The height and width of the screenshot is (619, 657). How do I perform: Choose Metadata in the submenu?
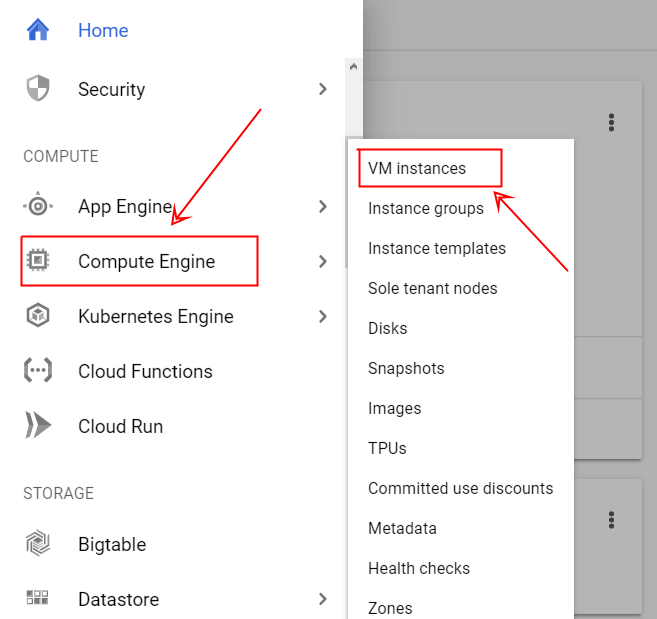click(x=402, y=528)
